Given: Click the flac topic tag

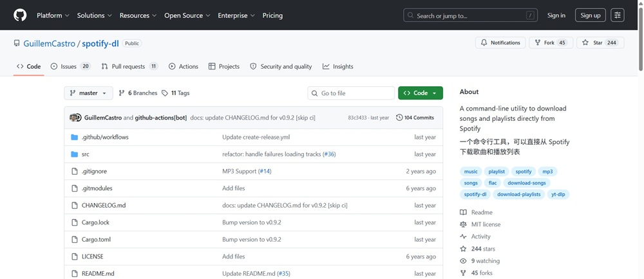Looking at the screenshot, I should [x=493, y=183].
